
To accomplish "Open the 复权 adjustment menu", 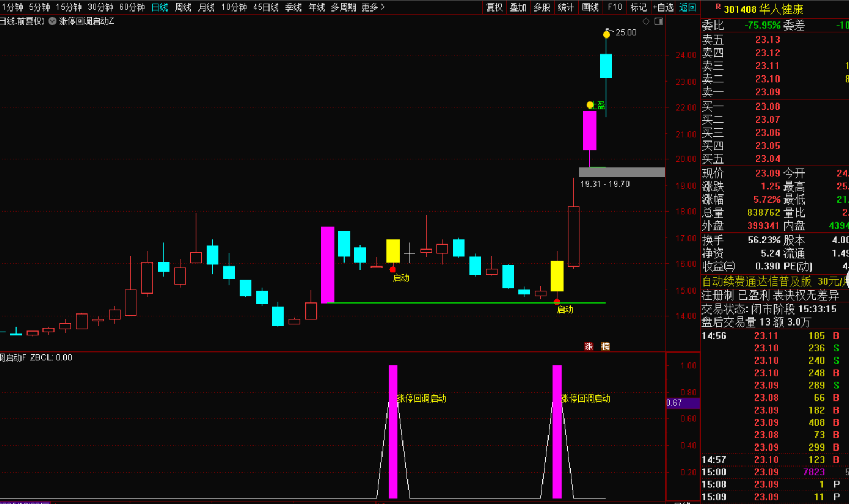I will tap(494, 7).
